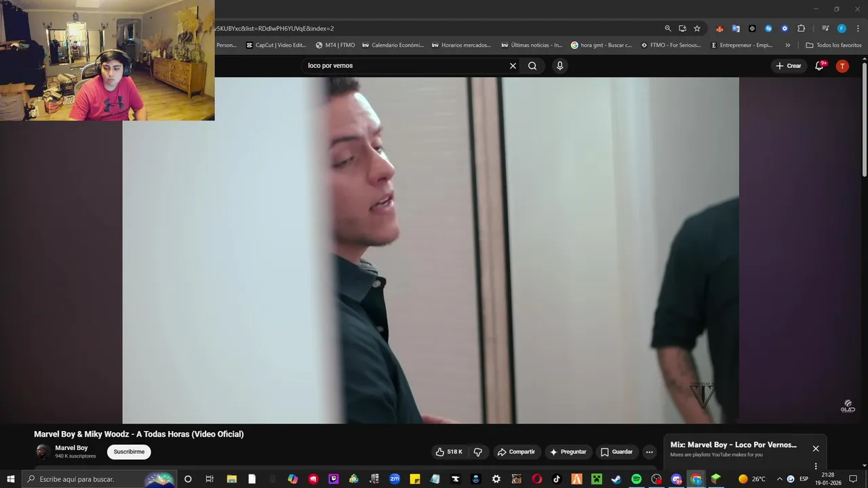Open Minecraft creeper icon from the taskbar
The height and width of the screenshot is (488, 868).
pyautogui.click(x=597, y=479)
